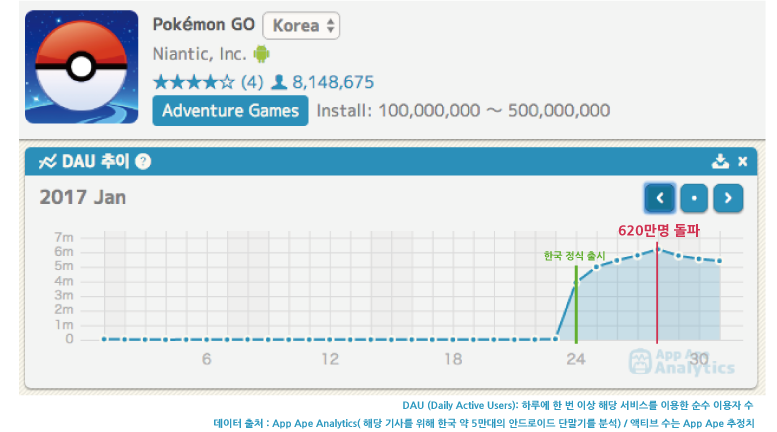Screen dimensions: 777x432
Task: Click the x-axis label 24
Action: [x=576, y=359]
